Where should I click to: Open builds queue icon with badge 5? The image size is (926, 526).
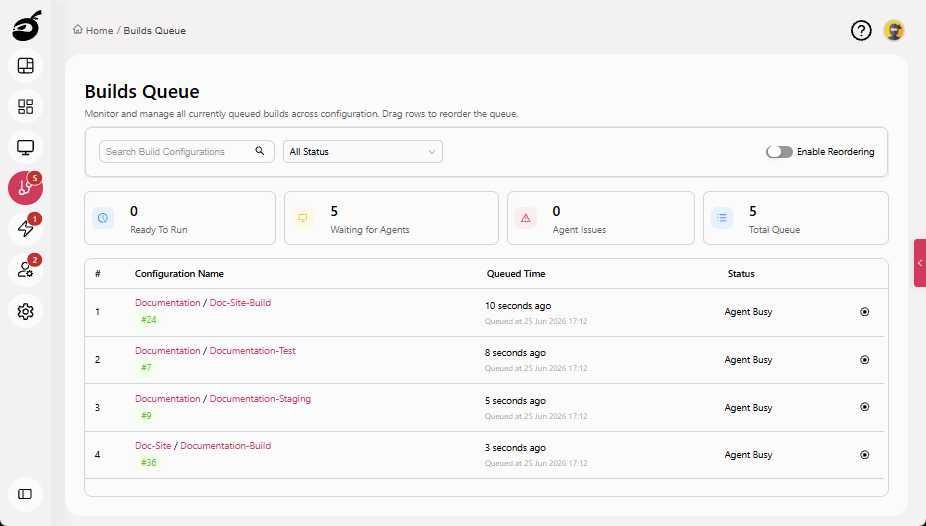click(25, 188)
